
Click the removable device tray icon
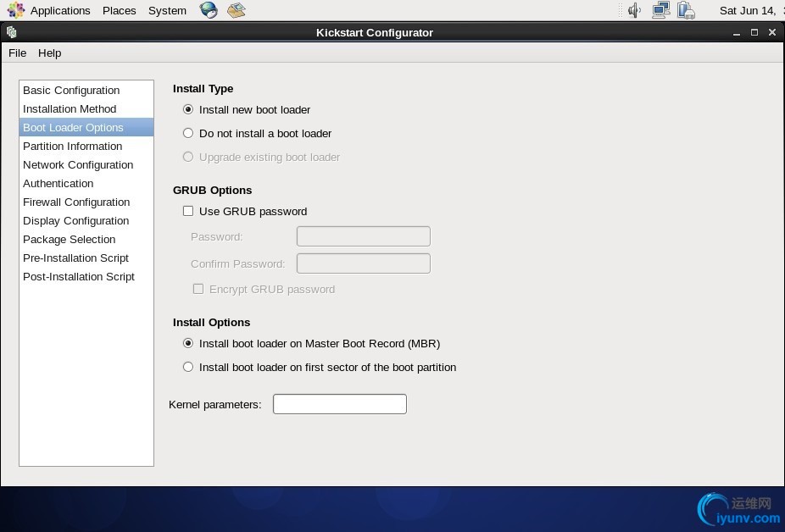tap(687, 10)
